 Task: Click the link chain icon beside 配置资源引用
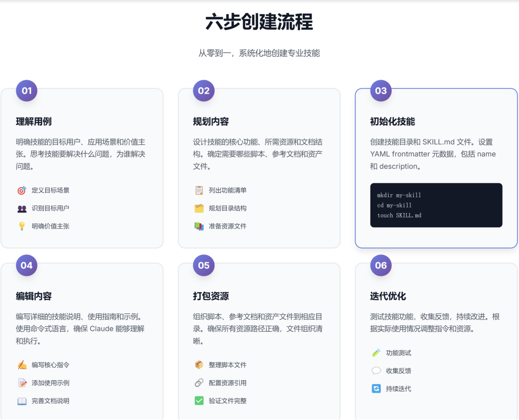(199, 383)
